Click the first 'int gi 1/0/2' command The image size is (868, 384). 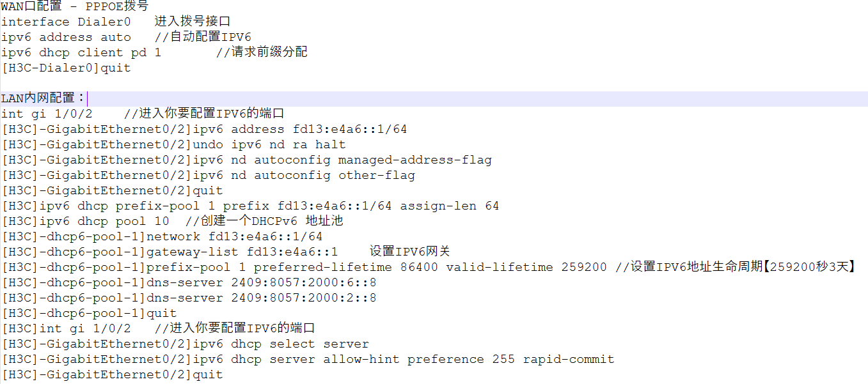pos(47,114)
